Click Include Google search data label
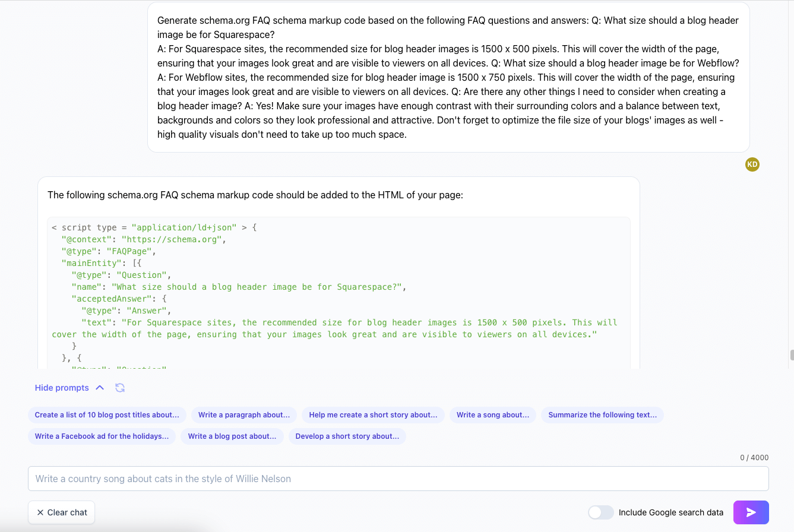 (671, 512)
